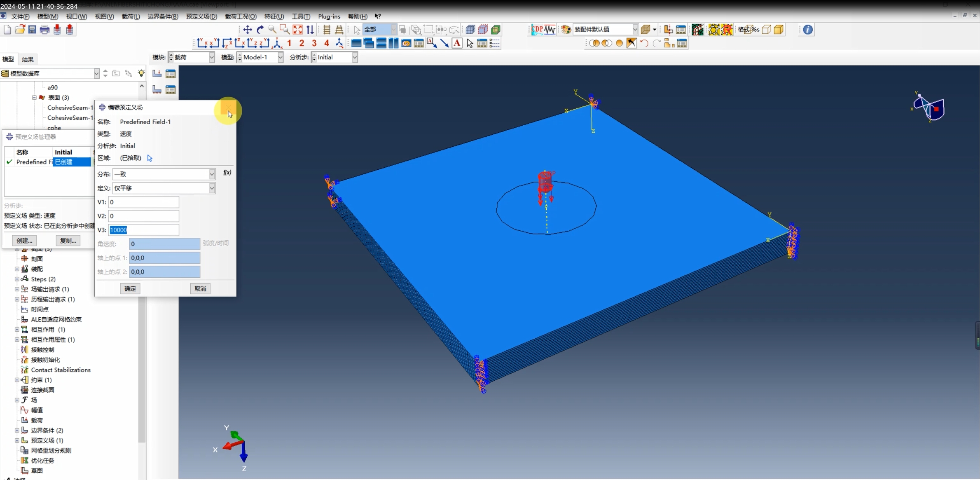Click the CDP plugin icon
Viewport: 980px width, 480px height.
click(x=538, y=30)
